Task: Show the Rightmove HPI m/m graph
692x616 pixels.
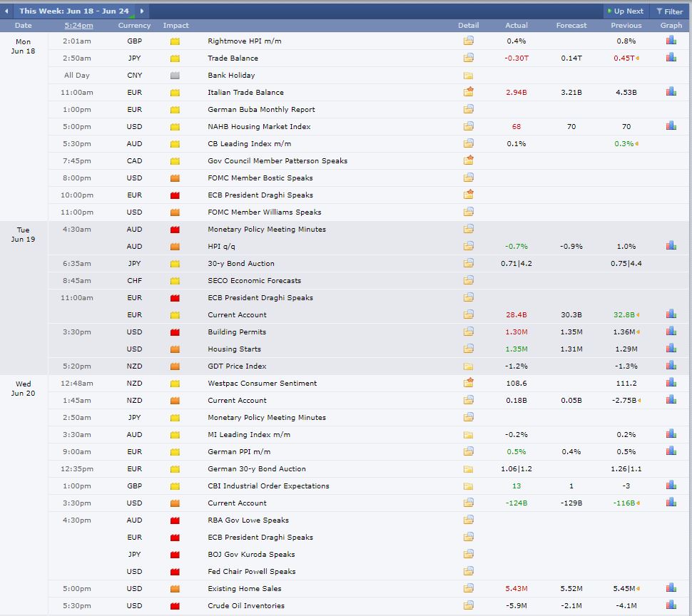Action: click(671, 41)
